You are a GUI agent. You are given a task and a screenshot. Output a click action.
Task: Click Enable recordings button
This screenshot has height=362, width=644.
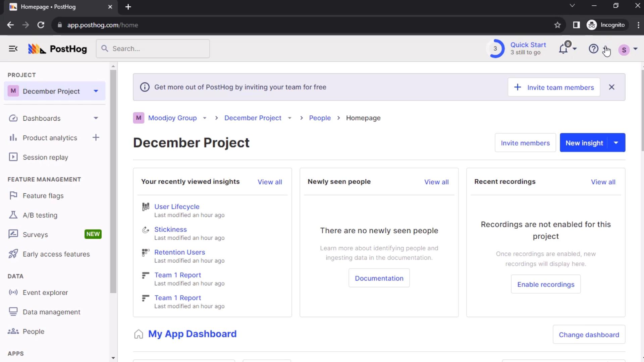pyautogui.click(x=546, y=284)
